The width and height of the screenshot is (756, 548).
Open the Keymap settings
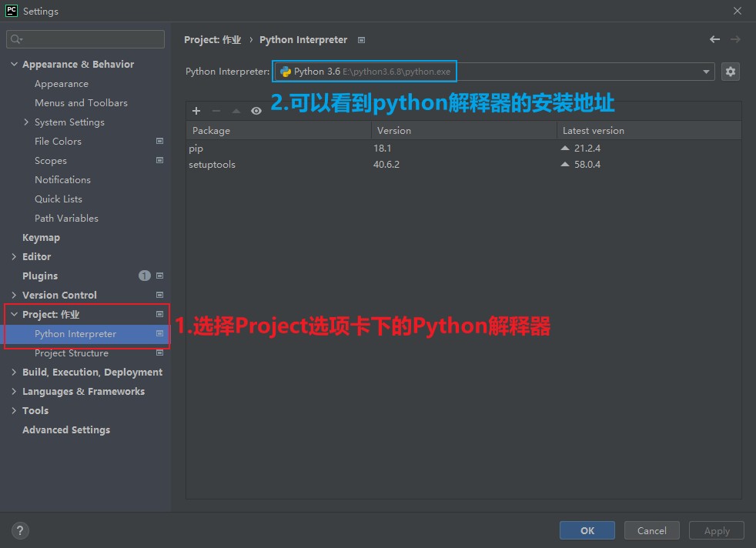(x=41, y=238)
